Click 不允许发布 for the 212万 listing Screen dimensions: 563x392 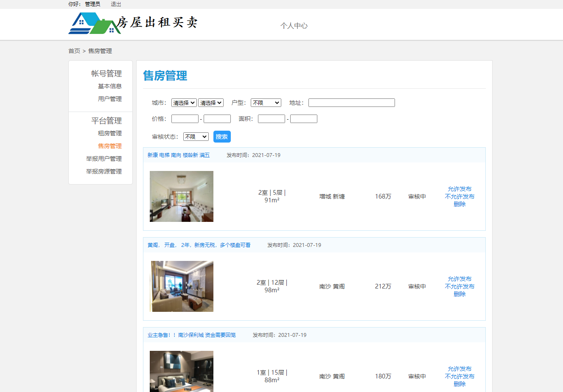459,286
